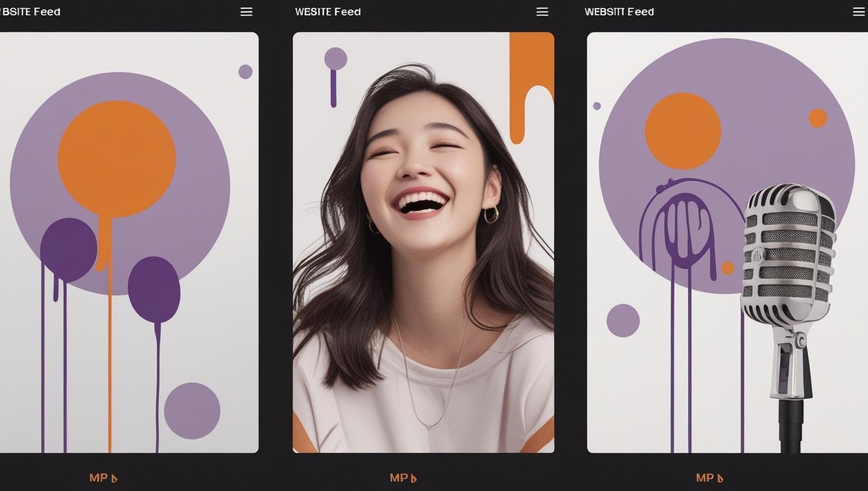Open the hamburger menu in the middle panel
Viewport: 868px width, 491px height.
click(x=542, y=12)
